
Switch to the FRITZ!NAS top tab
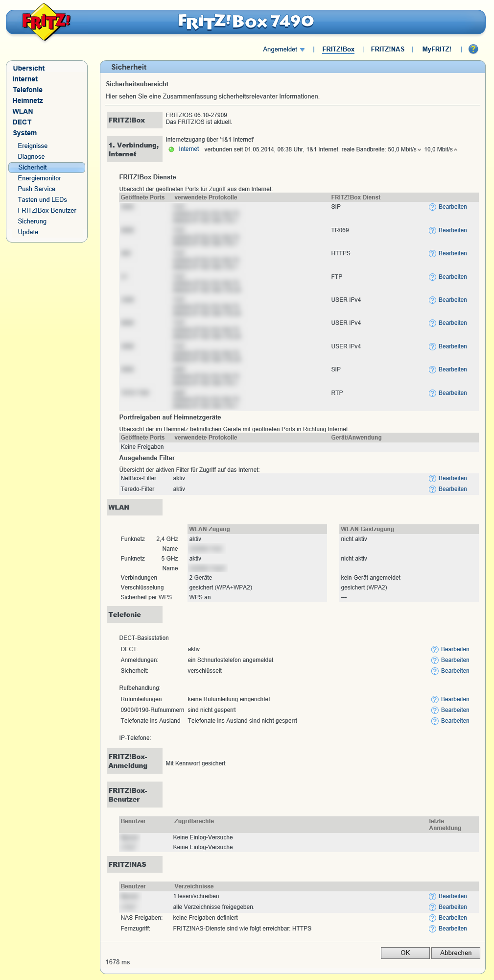[x=388, y=49]
